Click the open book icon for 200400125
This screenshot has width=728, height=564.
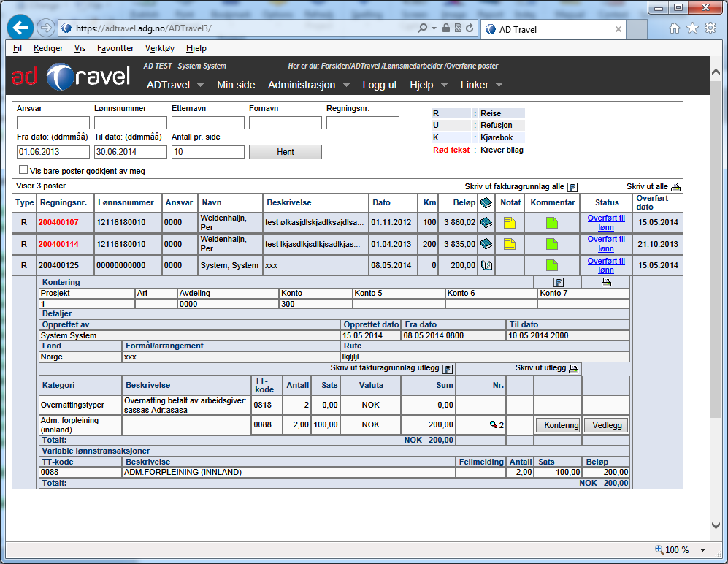[x=486, y=265]
